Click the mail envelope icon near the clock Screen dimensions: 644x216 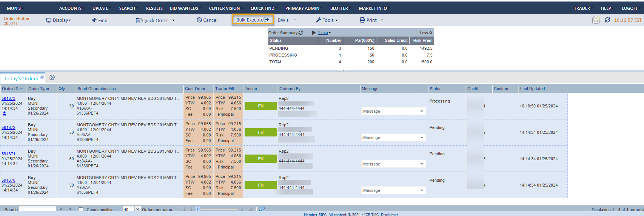[x=596, y=20]
